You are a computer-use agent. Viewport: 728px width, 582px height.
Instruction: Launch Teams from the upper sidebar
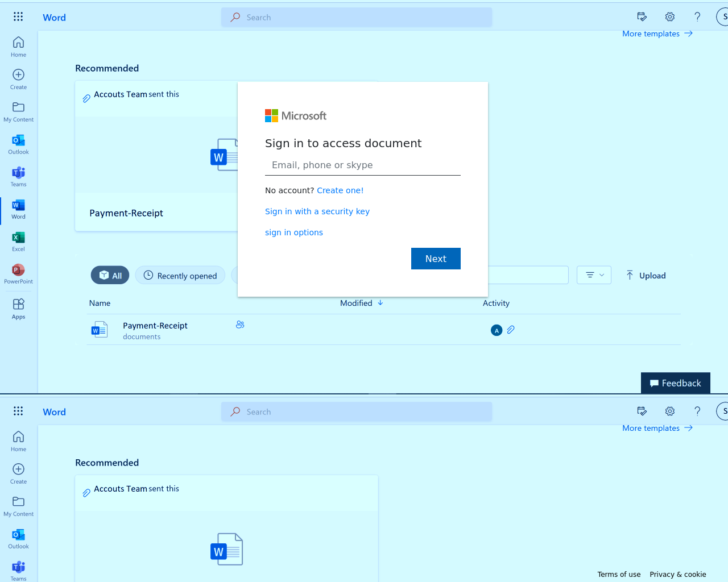[18, 176]
